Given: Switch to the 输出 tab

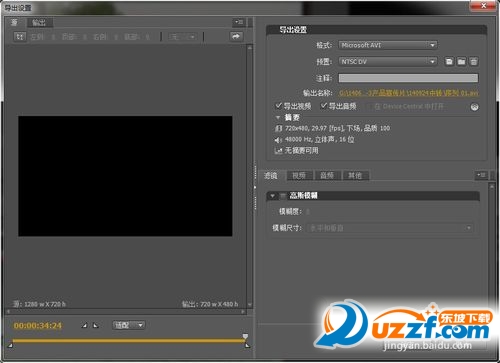Looking at the screenshot, I should 39,22.
